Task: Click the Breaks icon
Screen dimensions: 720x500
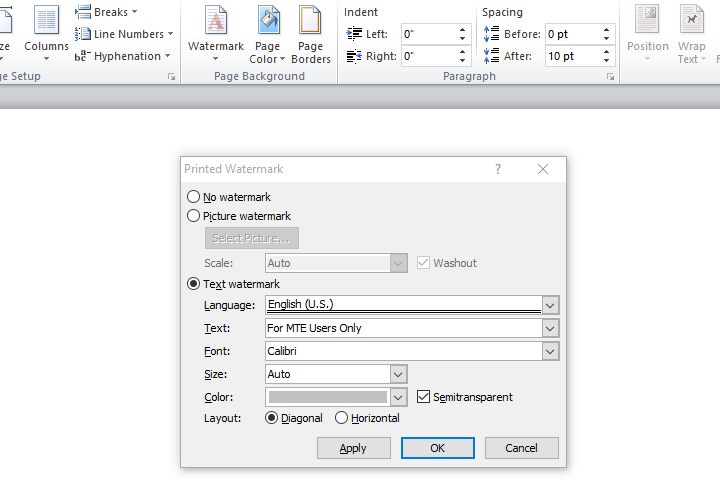Action: pos(83,12)
